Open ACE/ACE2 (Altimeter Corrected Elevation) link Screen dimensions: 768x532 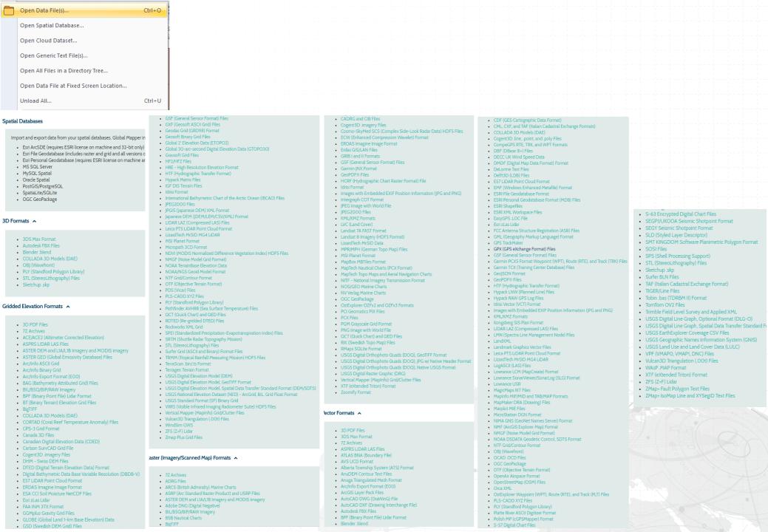[x=63, y=338]
